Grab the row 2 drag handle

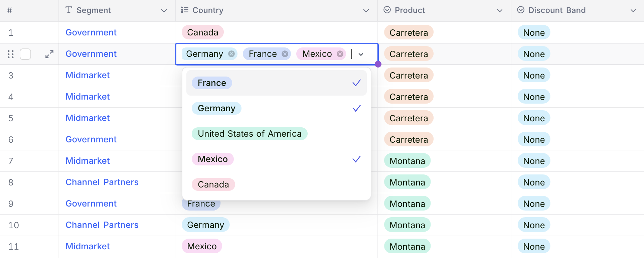coord(11,54)
